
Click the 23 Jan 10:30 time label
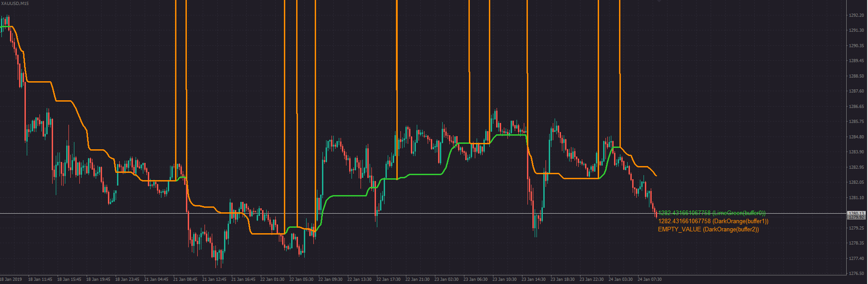point(504,279)
